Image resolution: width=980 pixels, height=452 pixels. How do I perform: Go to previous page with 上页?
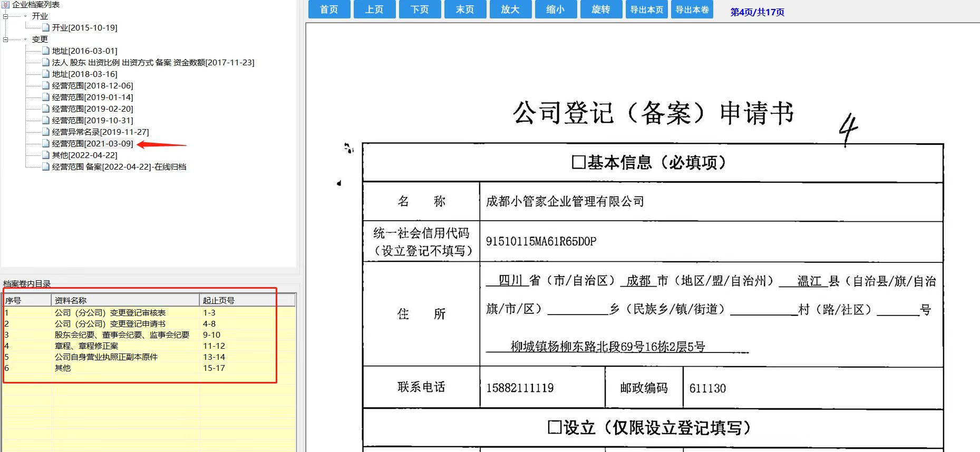[x=374, y=9]
